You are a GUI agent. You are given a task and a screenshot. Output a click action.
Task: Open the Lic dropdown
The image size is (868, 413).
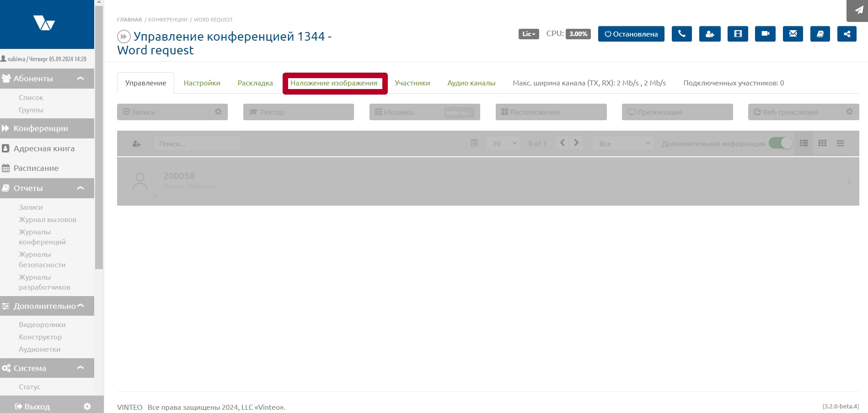(529, 34)
